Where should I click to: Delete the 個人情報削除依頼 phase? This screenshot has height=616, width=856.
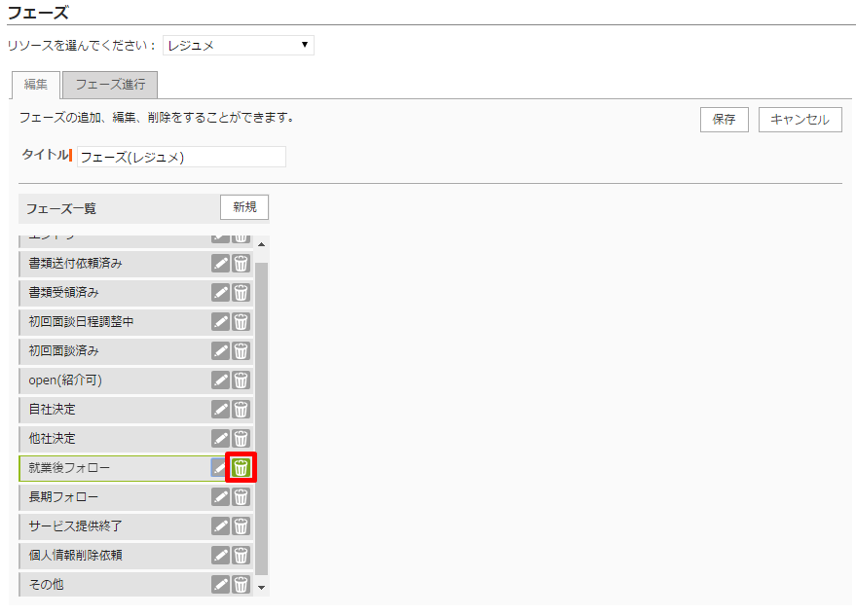pyautogui.click(x=241, y=556)
